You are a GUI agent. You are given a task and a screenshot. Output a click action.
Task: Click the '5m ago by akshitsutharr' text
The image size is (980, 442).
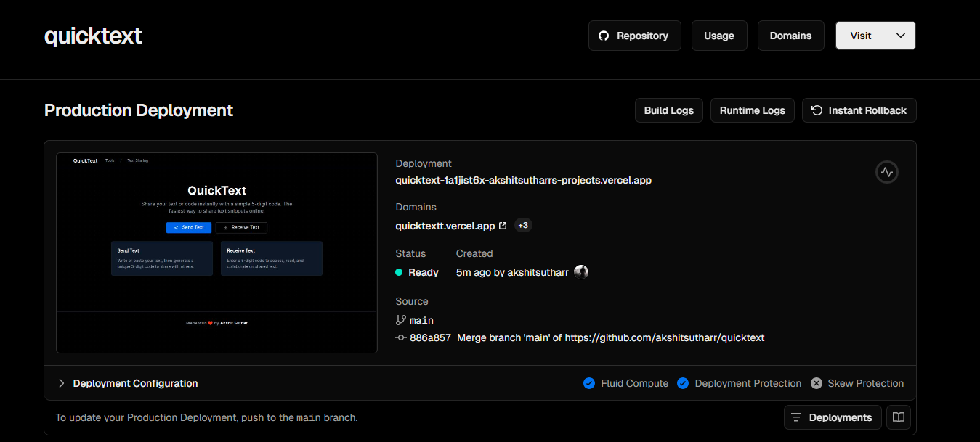(513, 272)
